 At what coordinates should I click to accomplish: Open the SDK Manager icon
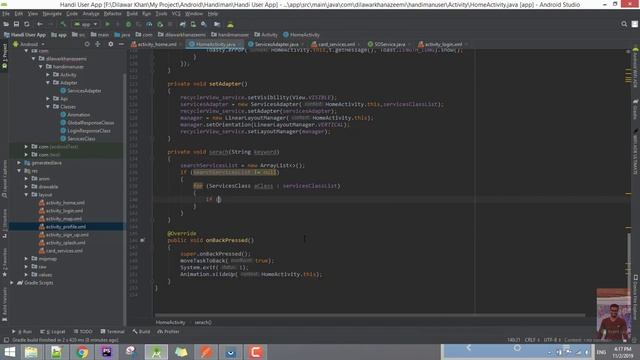pos(204,24)
